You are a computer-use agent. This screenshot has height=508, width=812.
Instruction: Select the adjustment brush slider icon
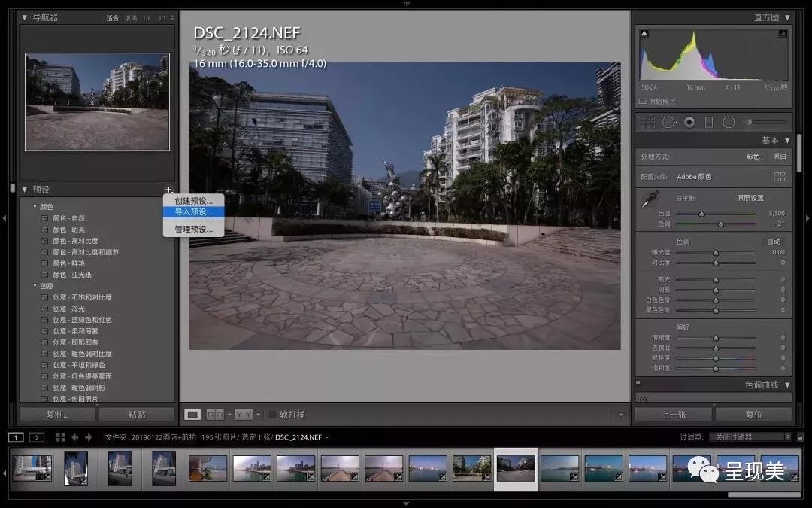tap(767, 123)
